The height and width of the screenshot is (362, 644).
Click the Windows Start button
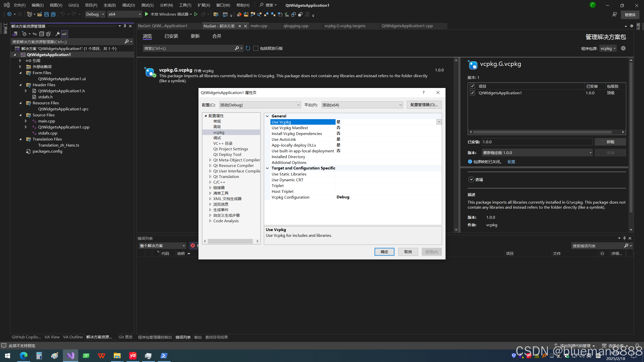coord(8,356)
